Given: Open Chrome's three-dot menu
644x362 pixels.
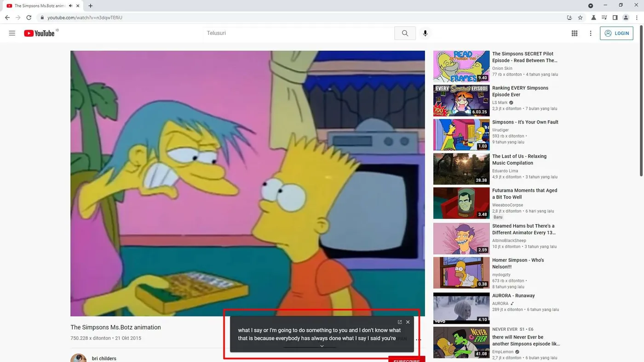Looking at the screenshot, I should tap(637, 17).
